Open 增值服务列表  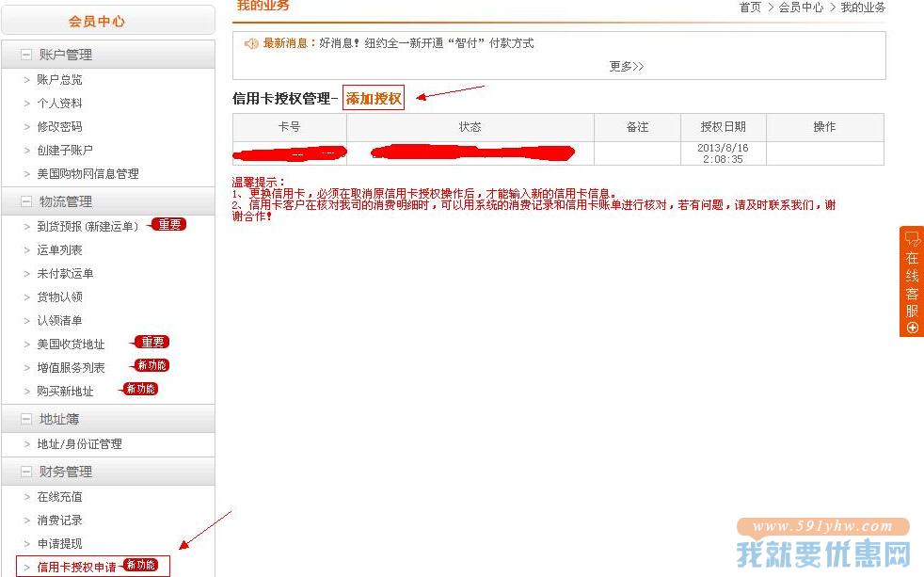[x=71, y=368]
